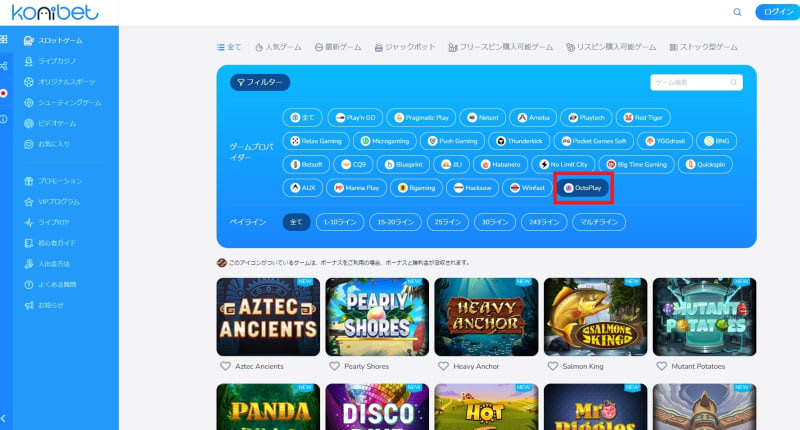Switch to the フリースピン購入可能ゲーム tab
Viewport: 800px width, 430px height.
tap(501, 47)
